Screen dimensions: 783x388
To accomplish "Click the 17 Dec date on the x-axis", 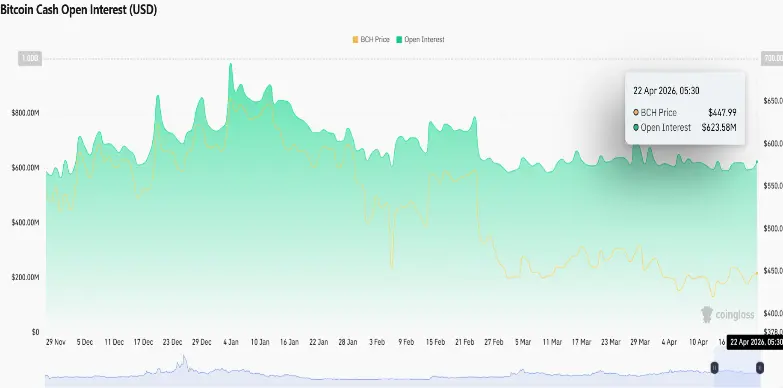I will [x=143, y=342].
